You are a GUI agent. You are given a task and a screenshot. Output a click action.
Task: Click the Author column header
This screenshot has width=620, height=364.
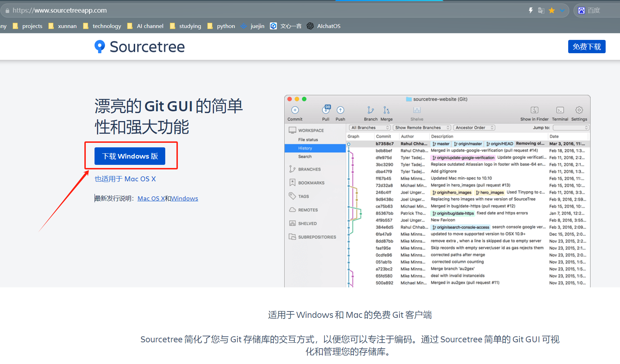point(407,136)
